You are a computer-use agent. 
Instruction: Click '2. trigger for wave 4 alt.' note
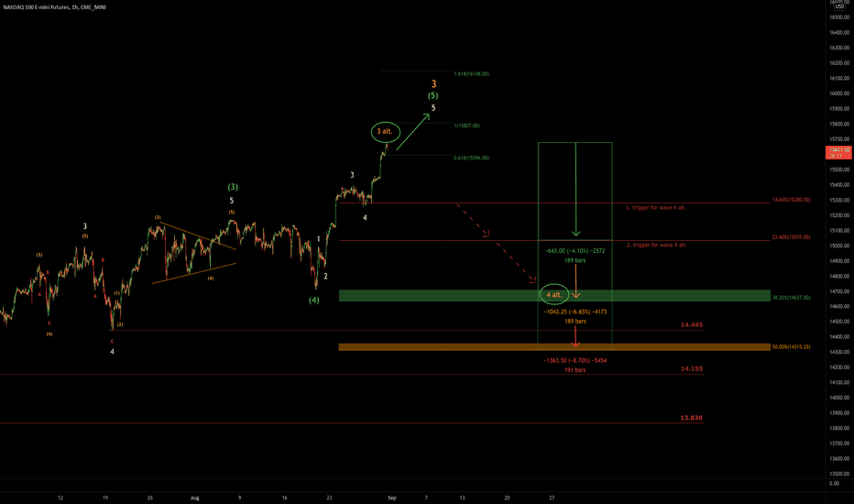click(x=656, y=246)
